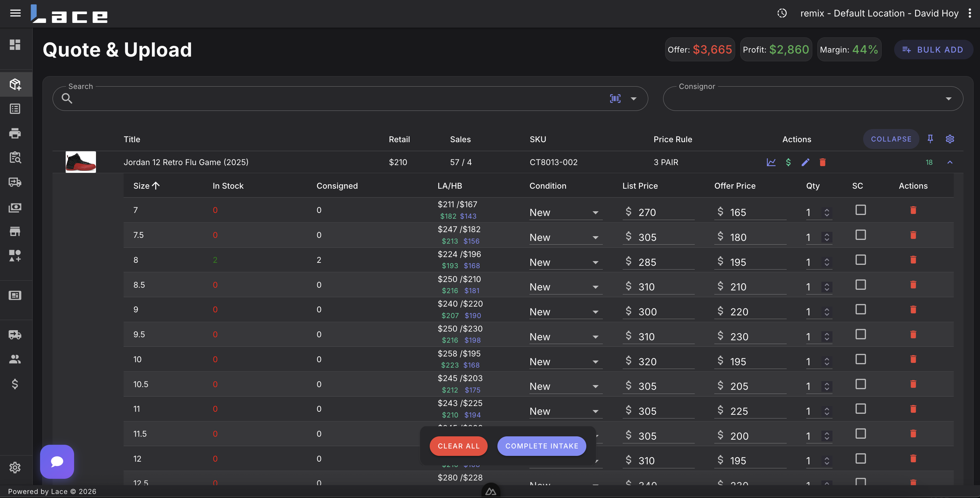Open the chat support bubble
Screen dimensions: 980x498
pos(57,462)
